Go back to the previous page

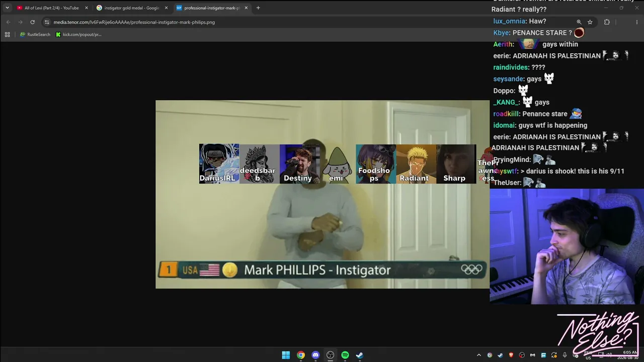click(8, 22)
